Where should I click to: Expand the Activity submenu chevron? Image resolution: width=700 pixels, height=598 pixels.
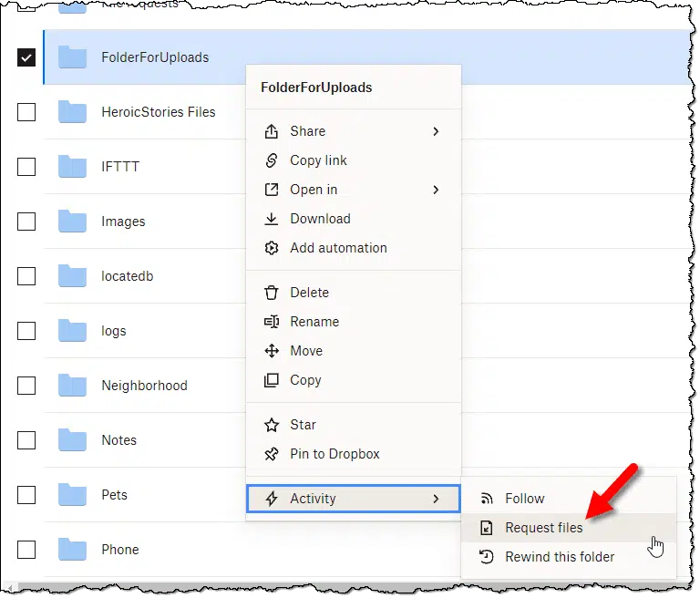pos(437,500)
